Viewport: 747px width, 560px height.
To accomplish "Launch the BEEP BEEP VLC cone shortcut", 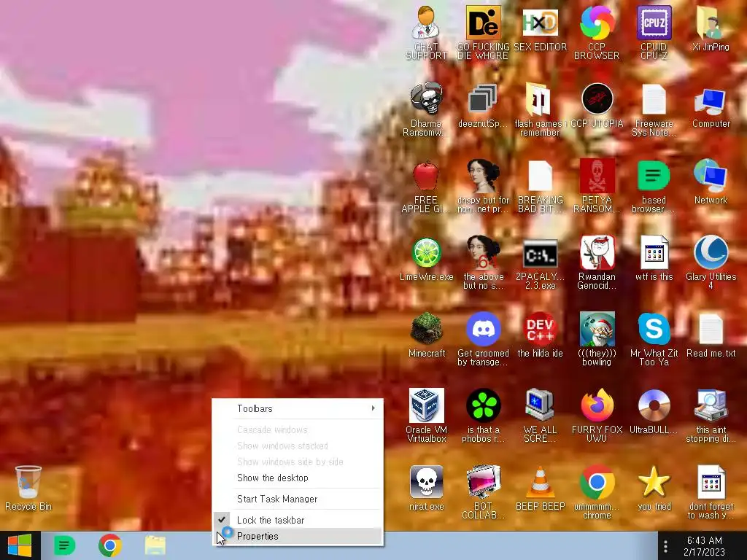I will tap(540, 489).
